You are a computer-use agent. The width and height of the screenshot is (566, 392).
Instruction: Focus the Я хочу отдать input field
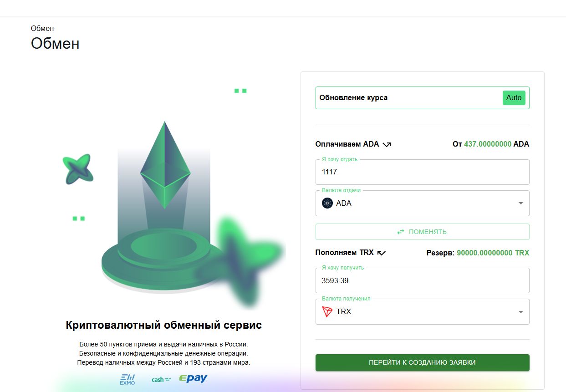pyautogui.click(x=423, y=172)
